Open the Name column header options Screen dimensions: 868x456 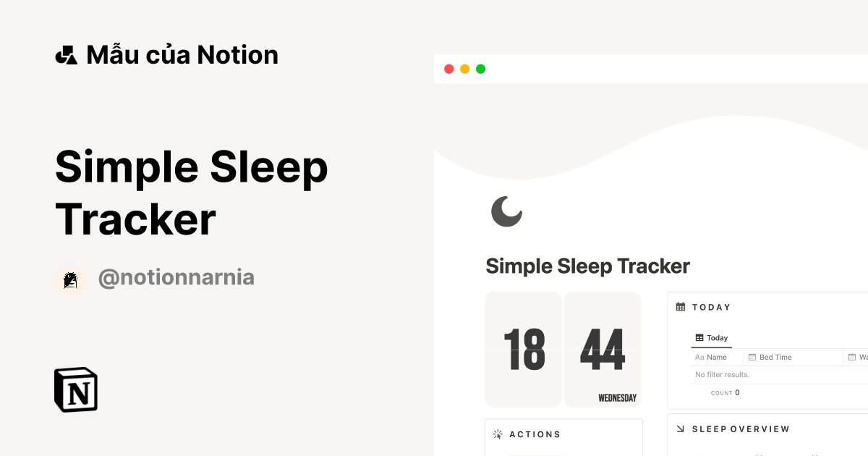[x=716, y=357]
